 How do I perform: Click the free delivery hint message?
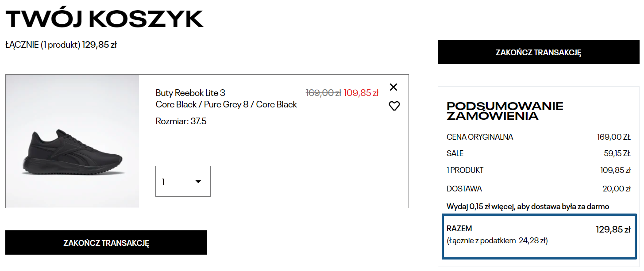528,206
